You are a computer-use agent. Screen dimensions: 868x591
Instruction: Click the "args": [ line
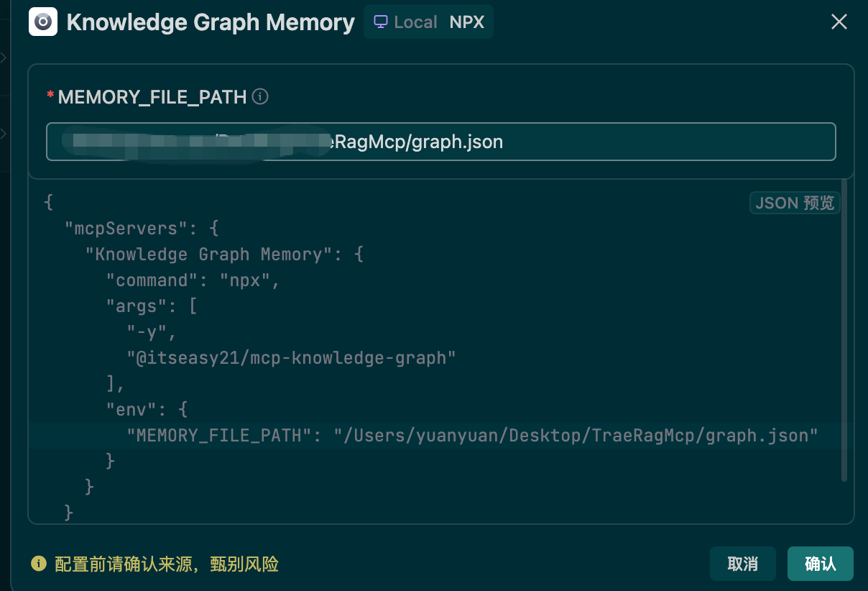(152, 306)
